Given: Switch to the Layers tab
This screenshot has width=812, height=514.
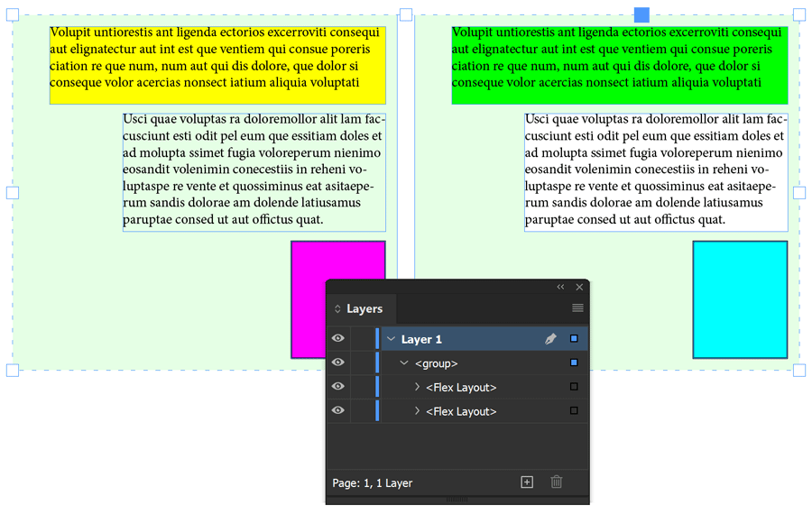Looking at the screenshot, I should click(364, 308).
